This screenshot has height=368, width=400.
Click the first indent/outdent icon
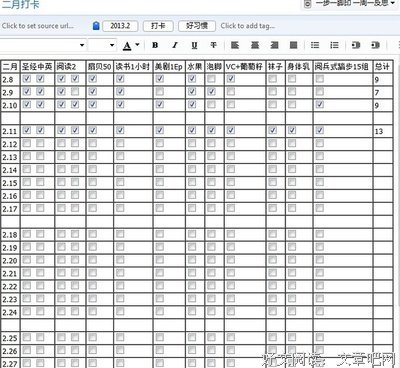pyautogui.click(x=356, y=45)
